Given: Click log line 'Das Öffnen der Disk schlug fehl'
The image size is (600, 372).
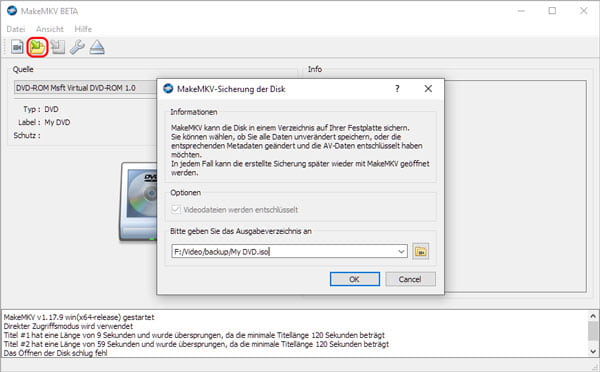Looking at the screenshot, I should tap(55, 353).
